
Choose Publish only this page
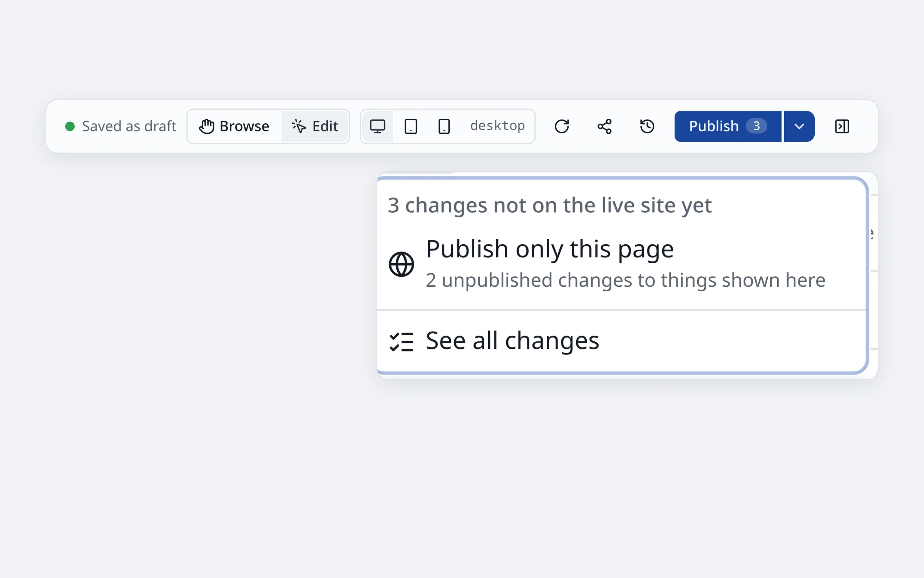click(621, 264)
